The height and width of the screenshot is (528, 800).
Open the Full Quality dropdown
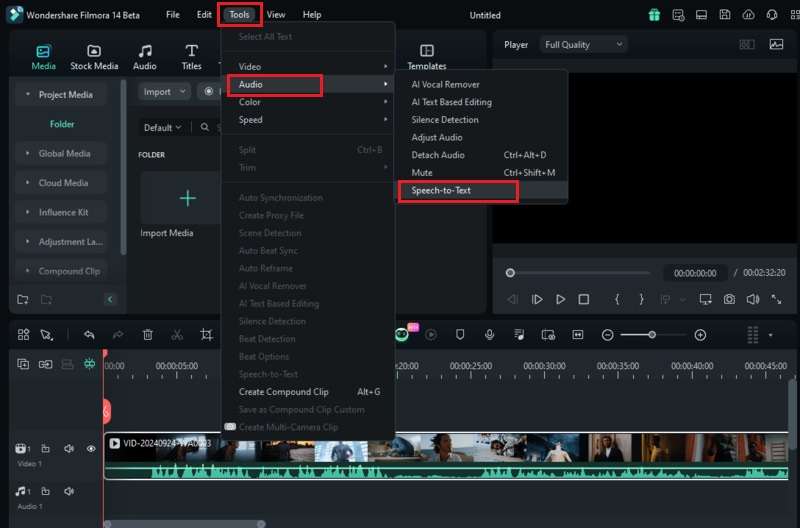click(583, 45)
